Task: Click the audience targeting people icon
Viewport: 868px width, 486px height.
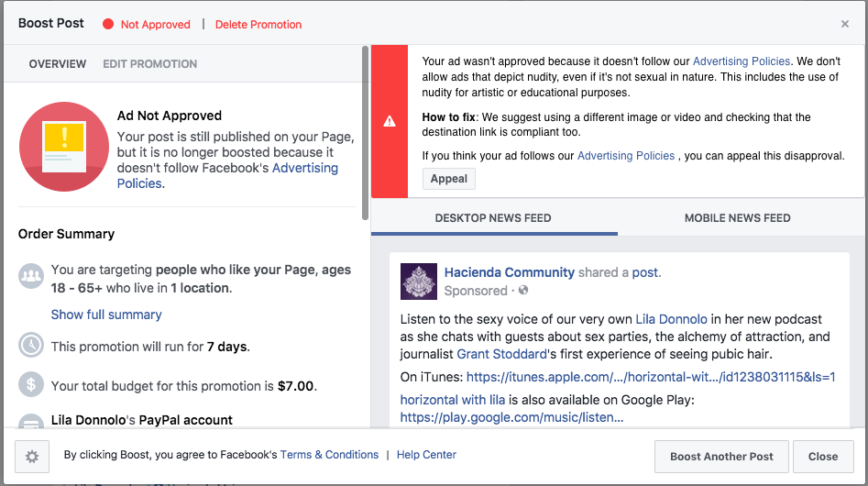Action: point(31,276)
